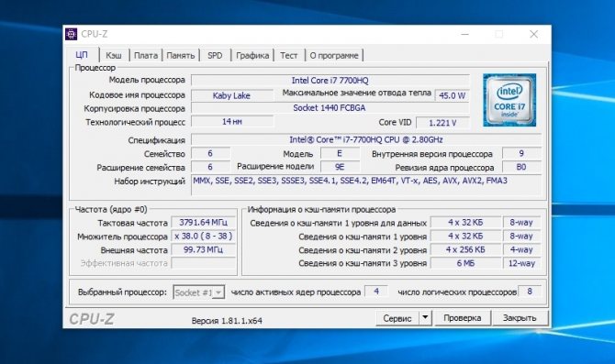615x364 pixels.
Task: Click the Модель value E
Action: pyautogui.click(x=340, y=153)
